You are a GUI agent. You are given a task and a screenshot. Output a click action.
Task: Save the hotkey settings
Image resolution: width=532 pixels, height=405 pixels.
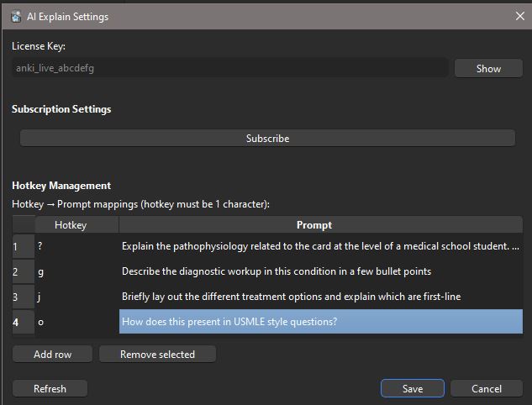[412, 388]
